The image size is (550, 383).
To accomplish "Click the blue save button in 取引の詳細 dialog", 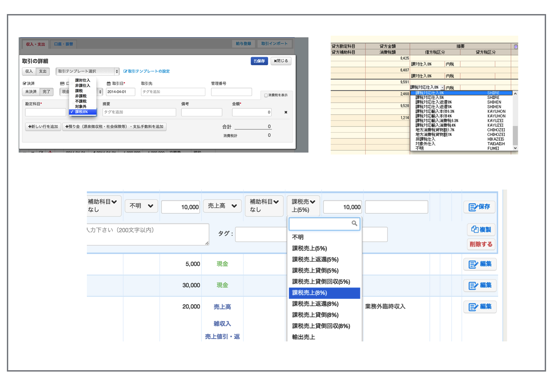I will click(x=259, y=61).
